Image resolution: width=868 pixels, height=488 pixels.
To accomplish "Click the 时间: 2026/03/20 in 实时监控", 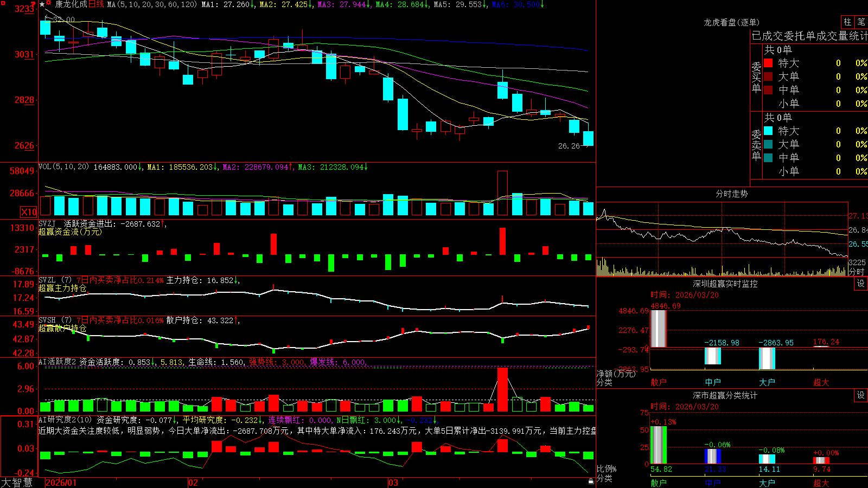I will tap(685, 295).
